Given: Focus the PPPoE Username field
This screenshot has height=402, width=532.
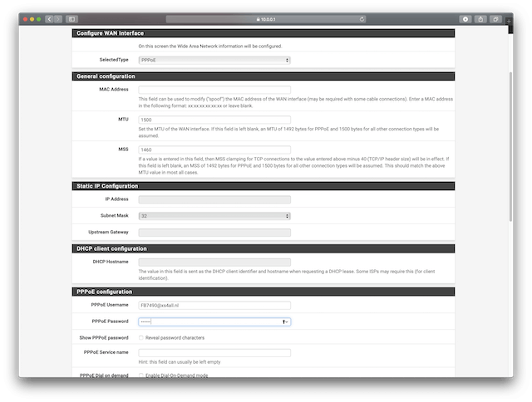Looking at the screenshot, I should (214, 305).
